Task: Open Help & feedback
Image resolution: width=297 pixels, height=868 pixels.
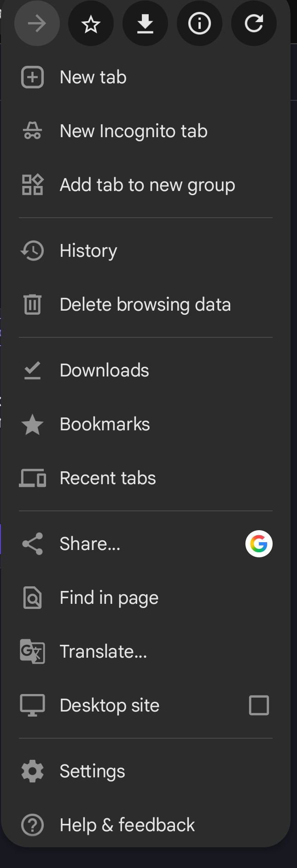Action: [127, 825]
